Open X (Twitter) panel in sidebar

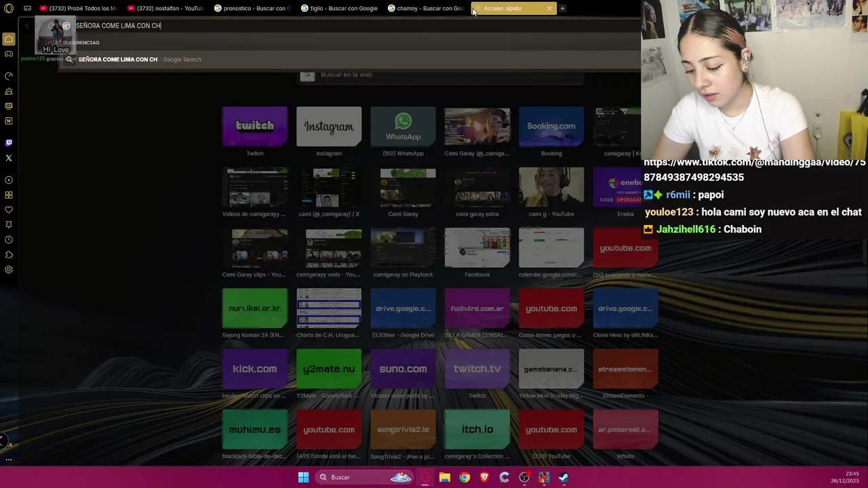[x=9, y=158]
